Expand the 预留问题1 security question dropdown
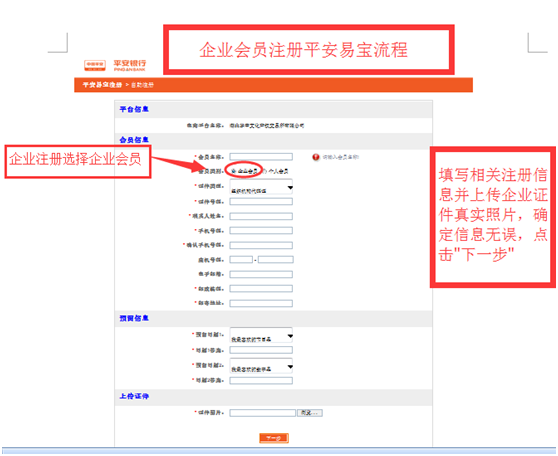 pos(261,335)
